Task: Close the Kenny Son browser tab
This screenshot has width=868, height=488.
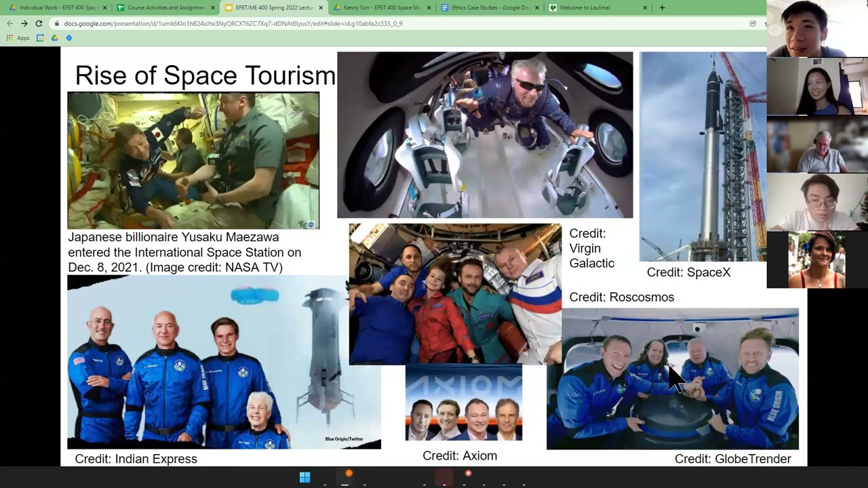Action: 429,7
